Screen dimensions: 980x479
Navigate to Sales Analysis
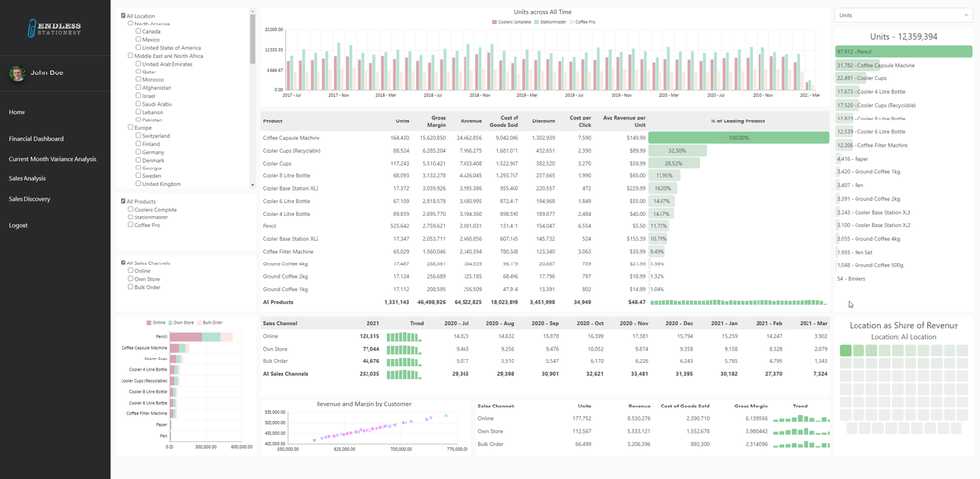(x=26, y=178)
